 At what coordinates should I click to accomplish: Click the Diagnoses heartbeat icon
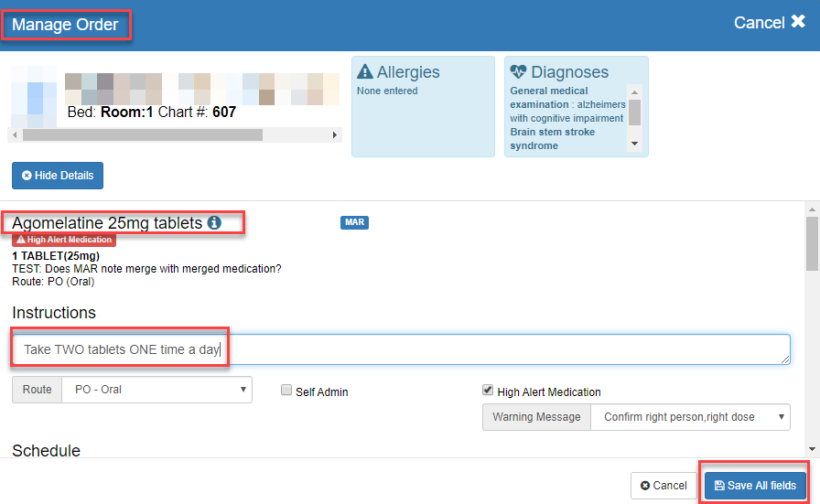519,72
